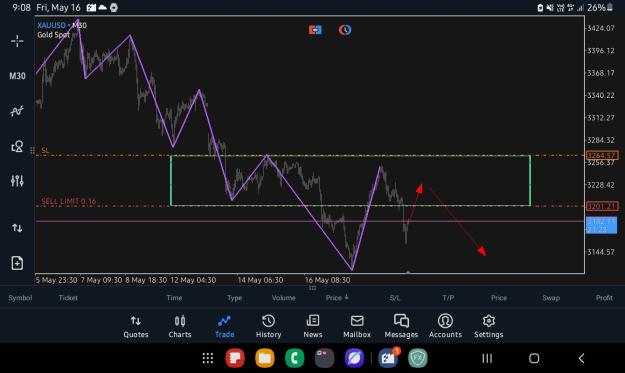Open the Mailbox tab
This screenshot has width=625, height=373.
coord(357,327)
